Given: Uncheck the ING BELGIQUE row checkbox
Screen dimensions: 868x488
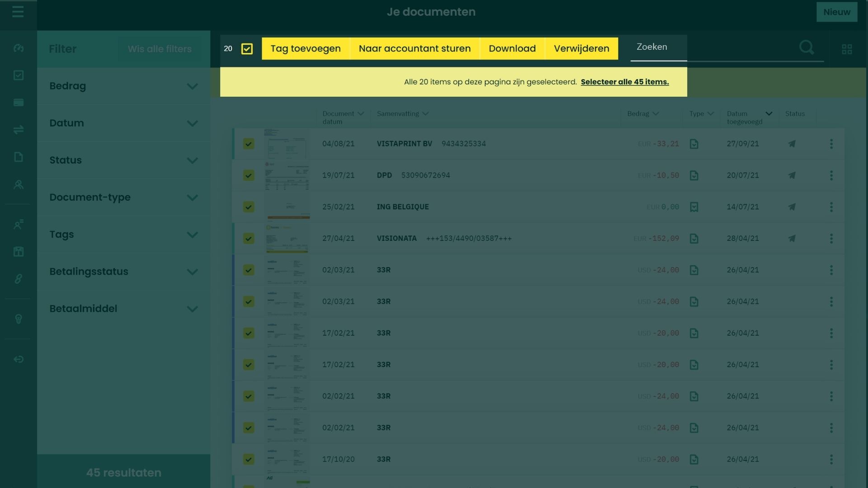Looking at the screenshot, I should coord(249,207).
